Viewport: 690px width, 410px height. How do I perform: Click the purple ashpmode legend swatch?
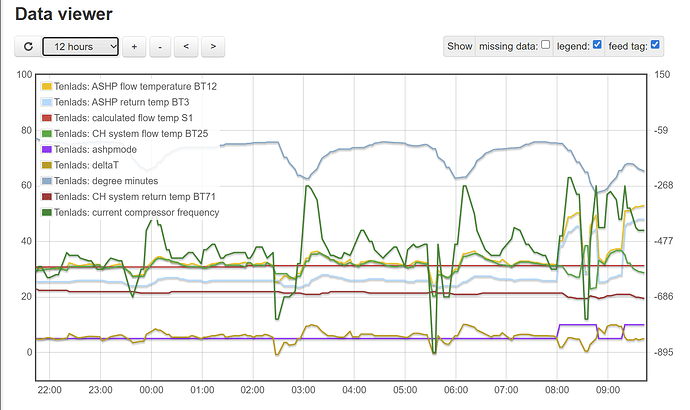pos(46,149)
